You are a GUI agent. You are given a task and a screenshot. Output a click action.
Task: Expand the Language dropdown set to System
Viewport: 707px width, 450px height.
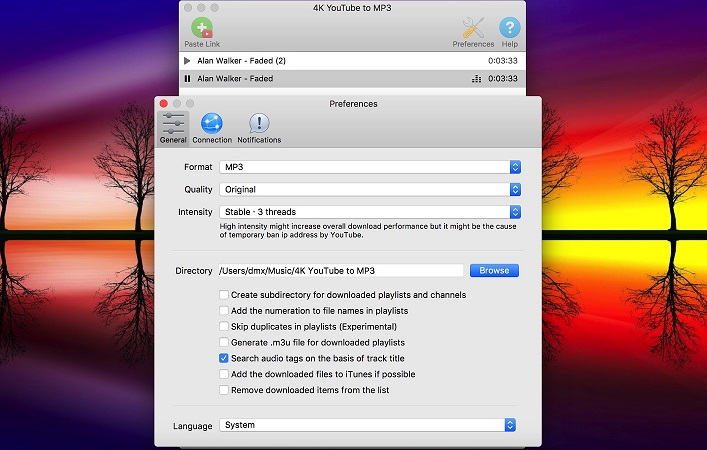[368, 425]
